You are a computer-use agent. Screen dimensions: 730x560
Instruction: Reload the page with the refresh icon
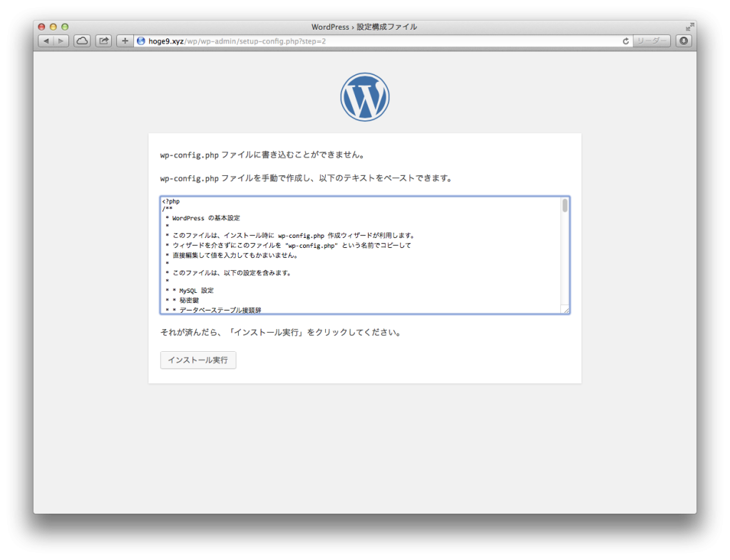click(x=626, y=41)
